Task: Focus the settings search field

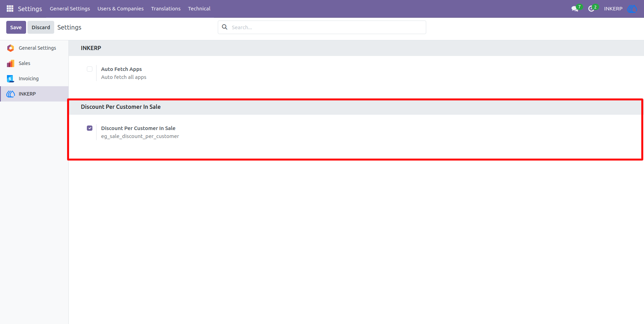Action: click(322, 27)
